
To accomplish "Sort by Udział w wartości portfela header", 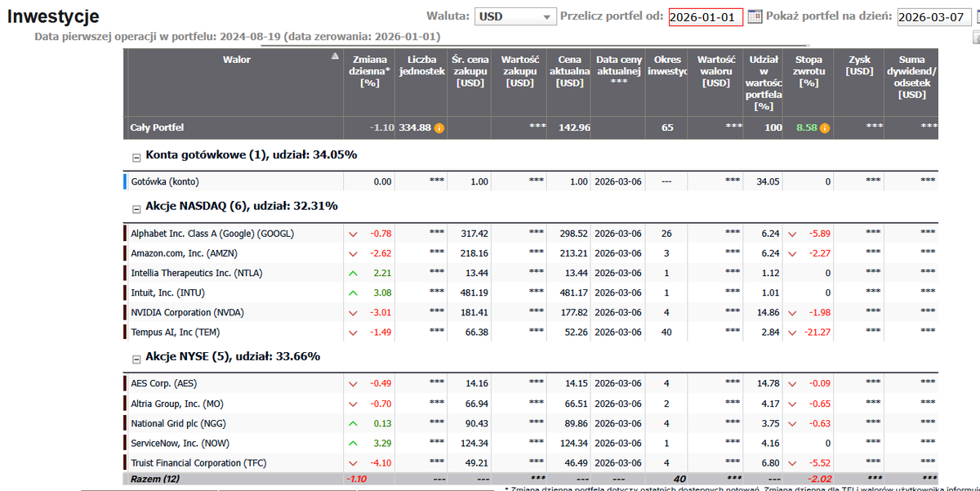I will click(x=764, y=83).
